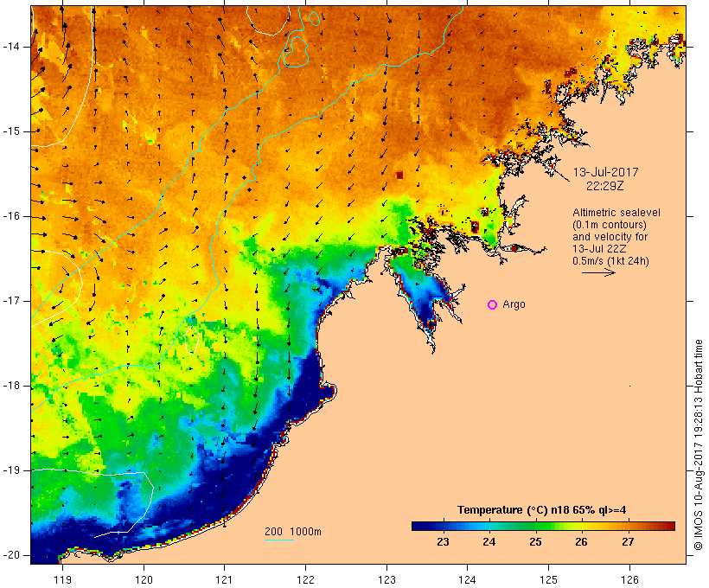Click the 'Altimetric sealevel' legend text

coord(616,213)
